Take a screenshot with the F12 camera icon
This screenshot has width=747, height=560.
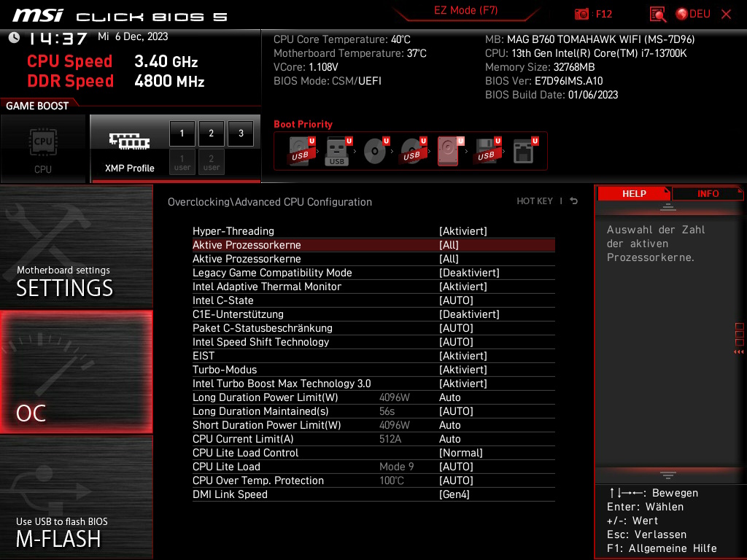click(x=581, y=15)
